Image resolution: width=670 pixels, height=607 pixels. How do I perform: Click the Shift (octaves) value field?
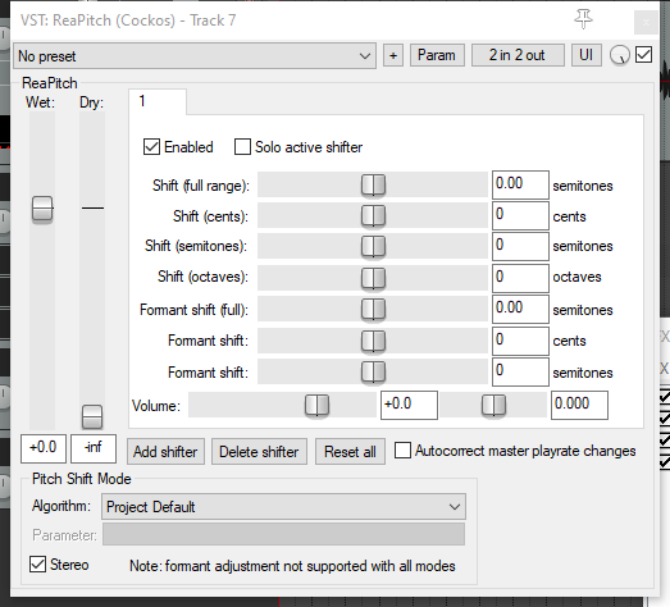click(520, 278)
